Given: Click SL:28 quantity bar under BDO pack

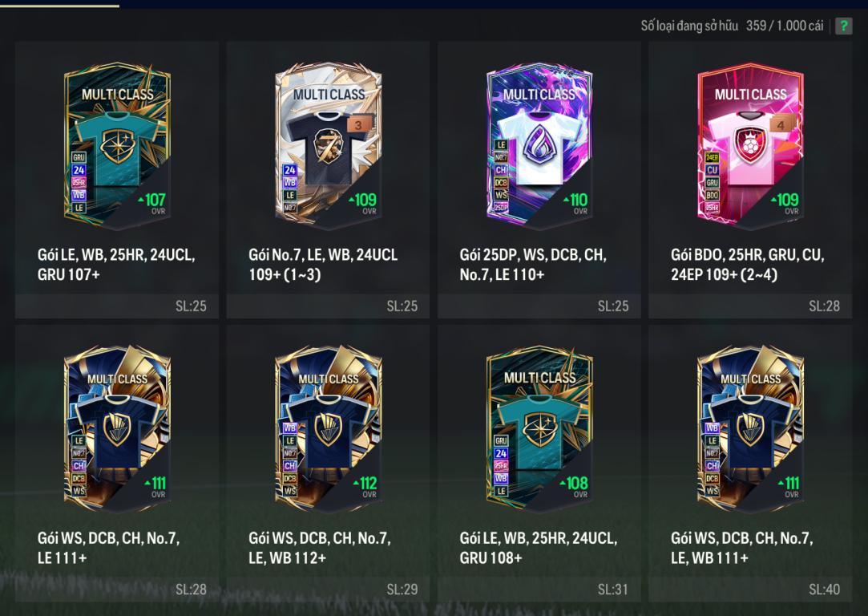Looking at the screenshot, I should click(x=750, y=306).
